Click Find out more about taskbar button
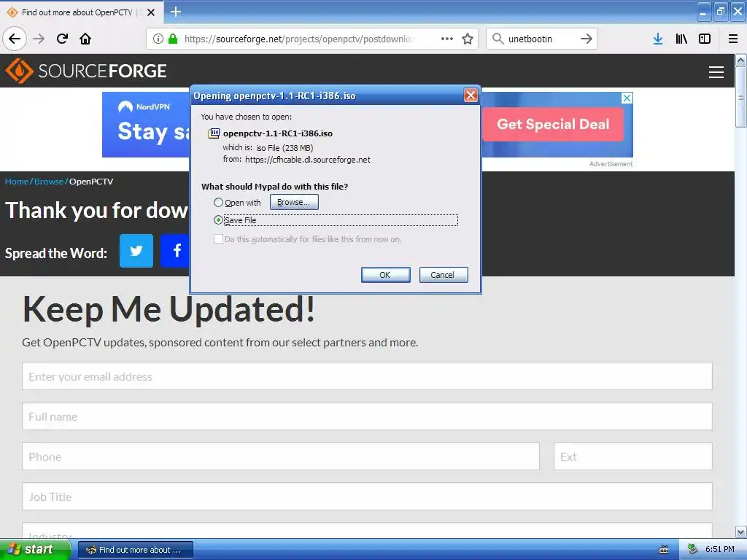747x560 pixels. pos(135,550)
